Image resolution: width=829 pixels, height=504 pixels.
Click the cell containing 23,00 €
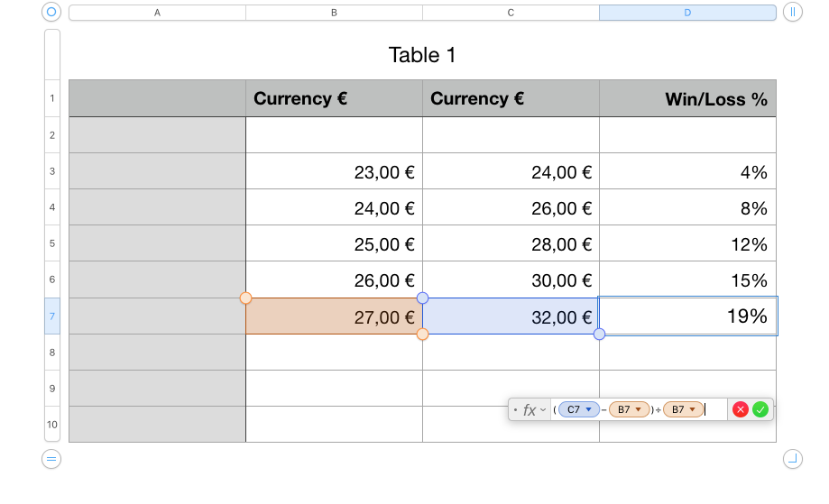tap(334, 171)
